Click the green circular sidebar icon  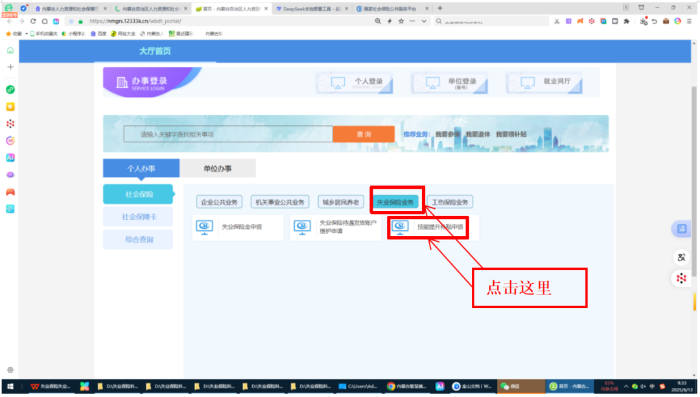point(10,89)
